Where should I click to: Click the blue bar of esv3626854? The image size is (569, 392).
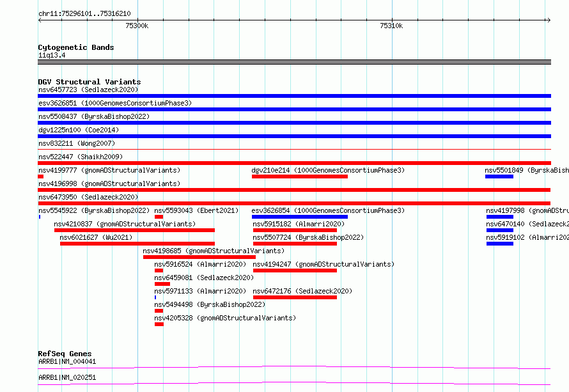[300, 217]
